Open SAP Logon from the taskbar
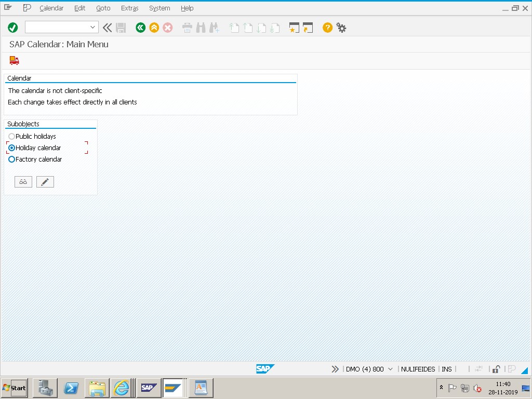This screenshot has width=532, height=399. coord(149,388)
